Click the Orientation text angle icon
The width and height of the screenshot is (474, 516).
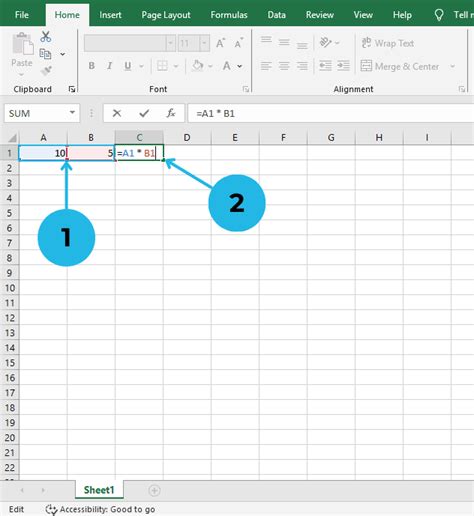326,42
